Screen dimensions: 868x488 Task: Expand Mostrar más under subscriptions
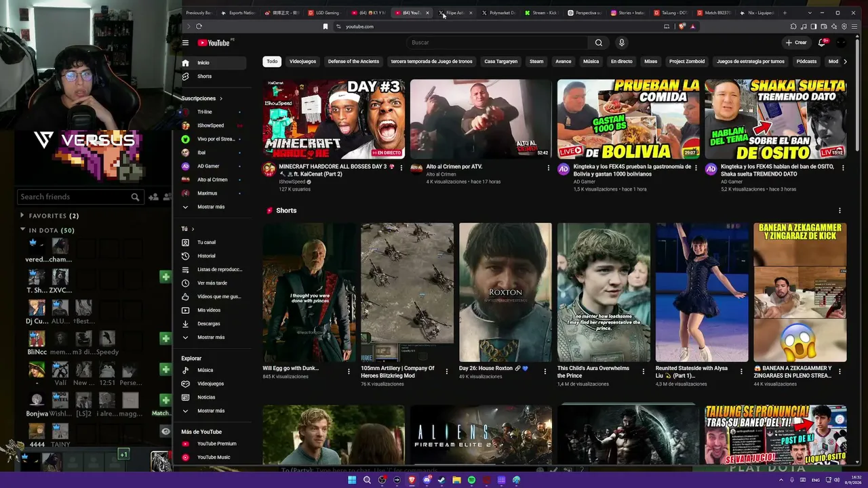tap(213, 207)
